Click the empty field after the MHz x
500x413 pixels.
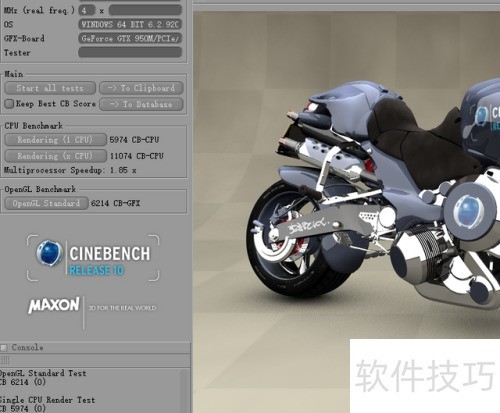pos(145,10)
